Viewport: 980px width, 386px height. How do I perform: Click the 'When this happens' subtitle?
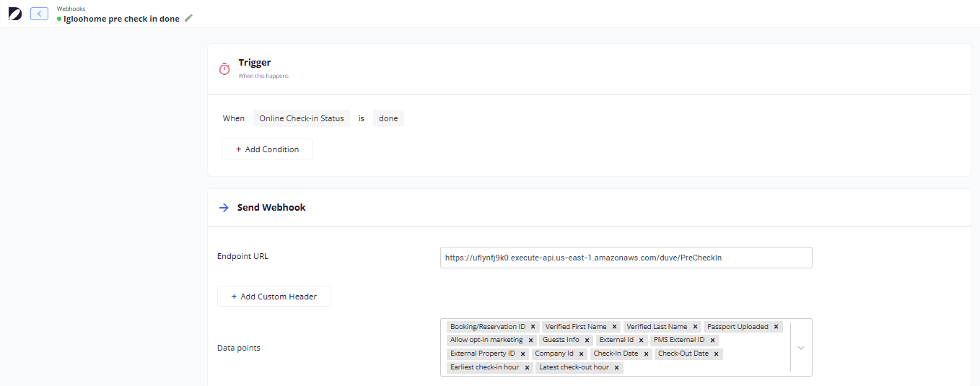click(x=263, y=76)
